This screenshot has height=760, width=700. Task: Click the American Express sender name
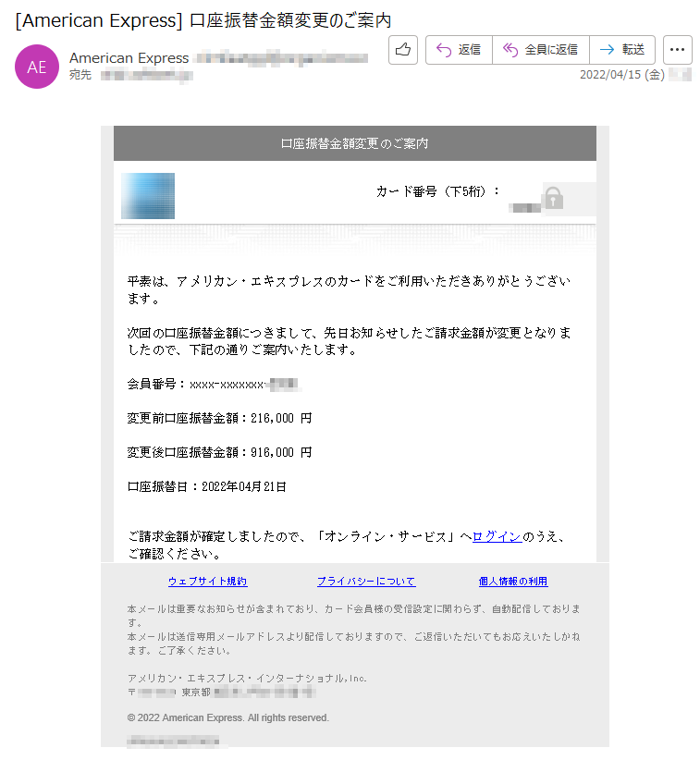click(x=129, y=58)
